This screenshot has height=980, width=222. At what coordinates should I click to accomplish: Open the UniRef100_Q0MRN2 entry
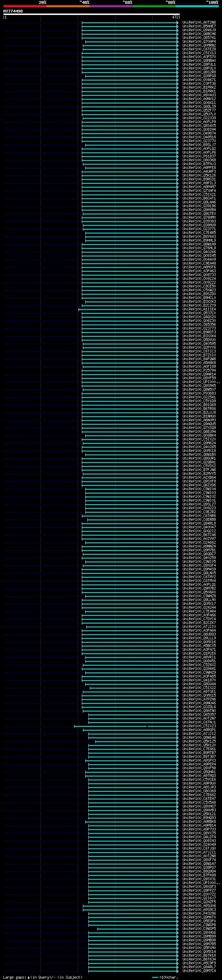199,46
